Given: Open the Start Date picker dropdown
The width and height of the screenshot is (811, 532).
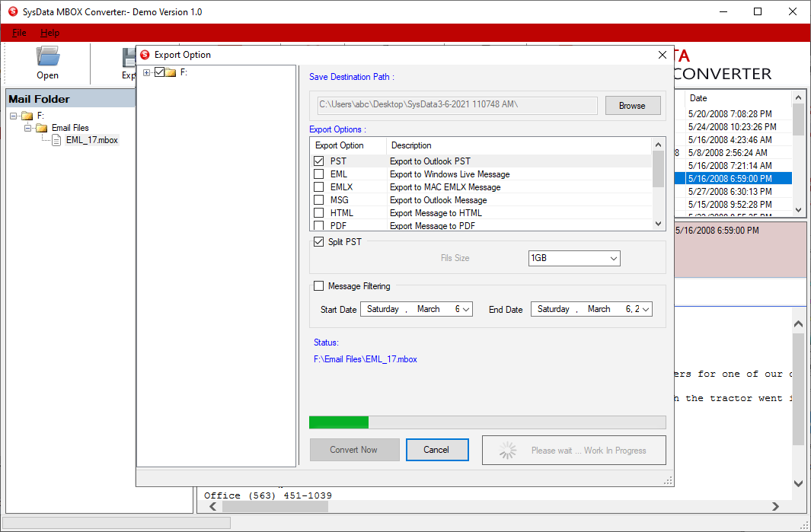Looking at the screenshot, I should pos(466,309).
